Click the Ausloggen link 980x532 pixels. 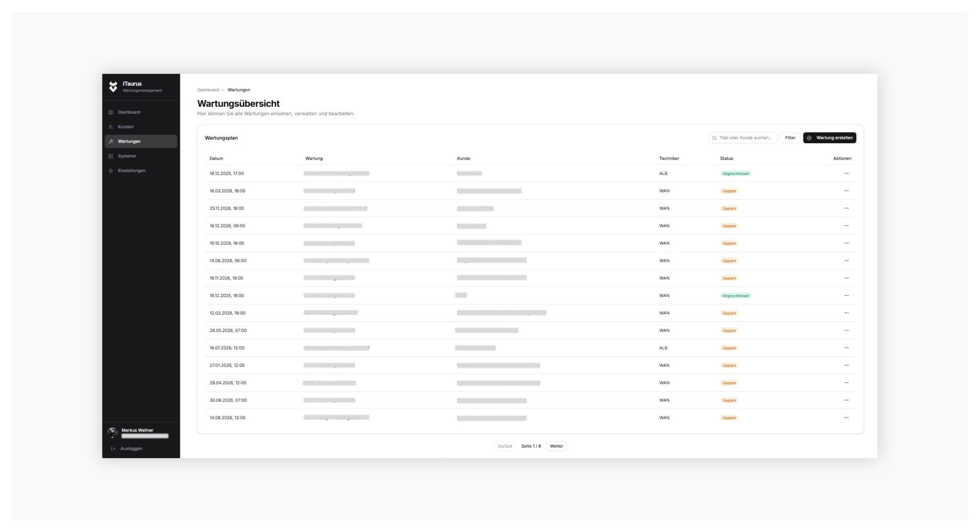[x=131, y=449]
